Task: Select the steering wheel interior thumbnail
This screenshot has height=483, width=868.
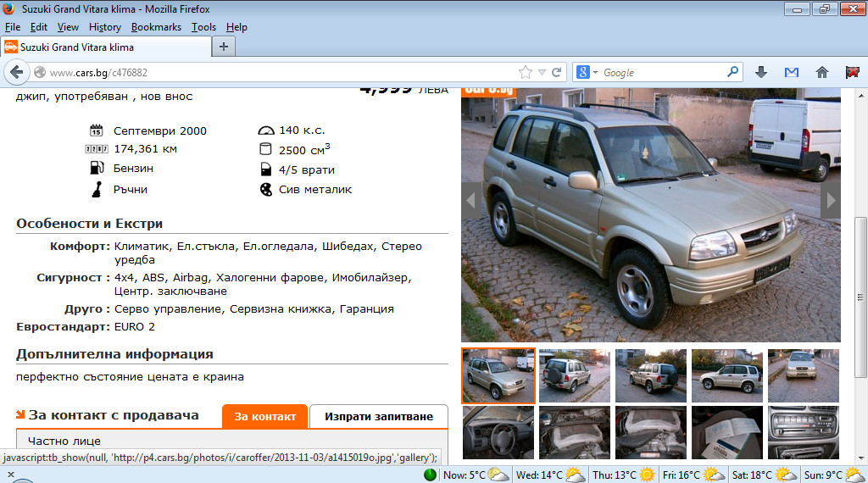Action: click(498, 433)
